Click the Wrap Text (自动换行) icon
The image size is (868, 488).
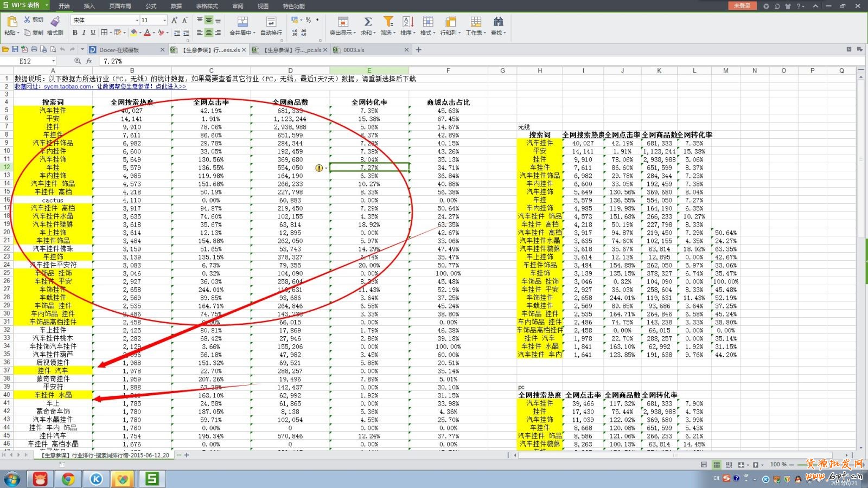click(271, 22)
